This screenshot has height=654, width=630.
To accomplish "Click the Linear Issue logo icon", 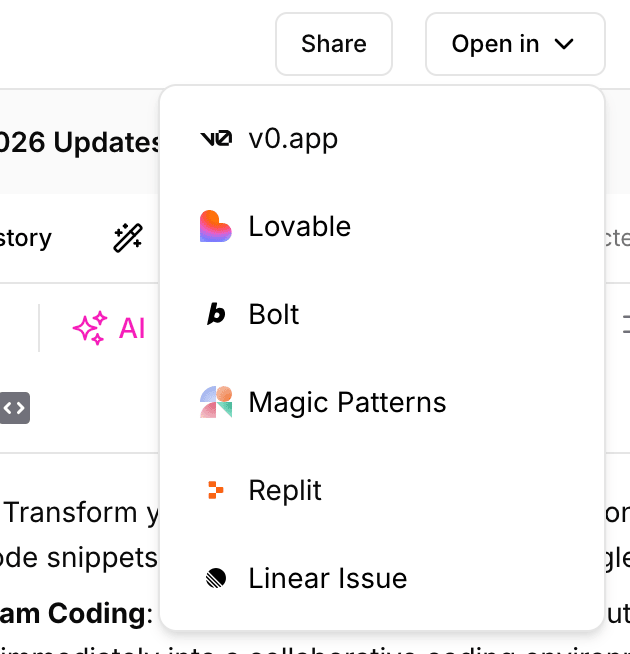I will [x=216, y=578].
